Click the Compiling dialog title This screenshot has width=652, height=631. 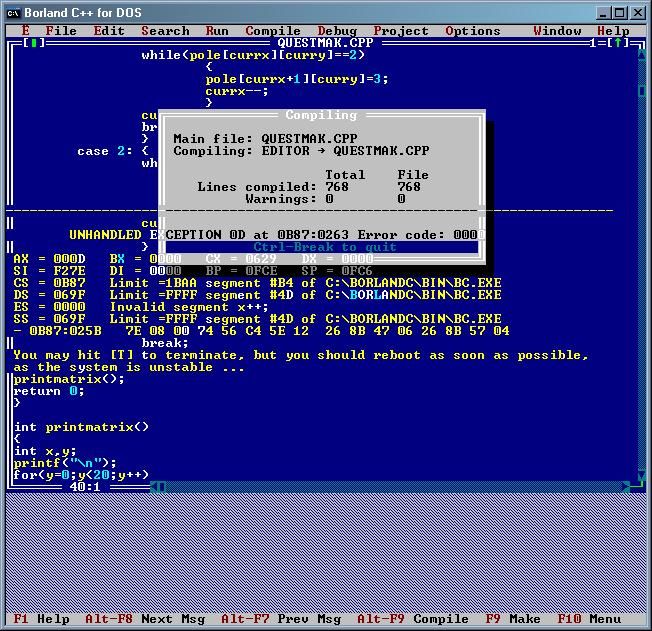pyautogui.click(x=321, y=115)
